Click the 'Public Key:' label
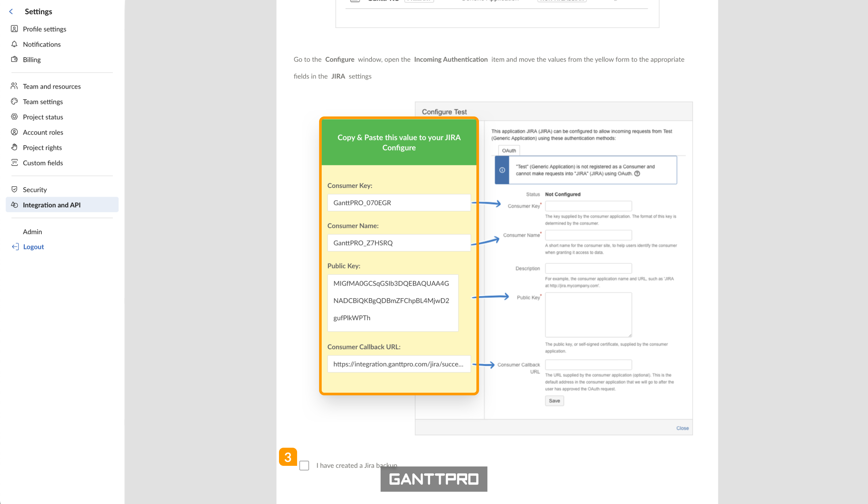 point(344,266)
